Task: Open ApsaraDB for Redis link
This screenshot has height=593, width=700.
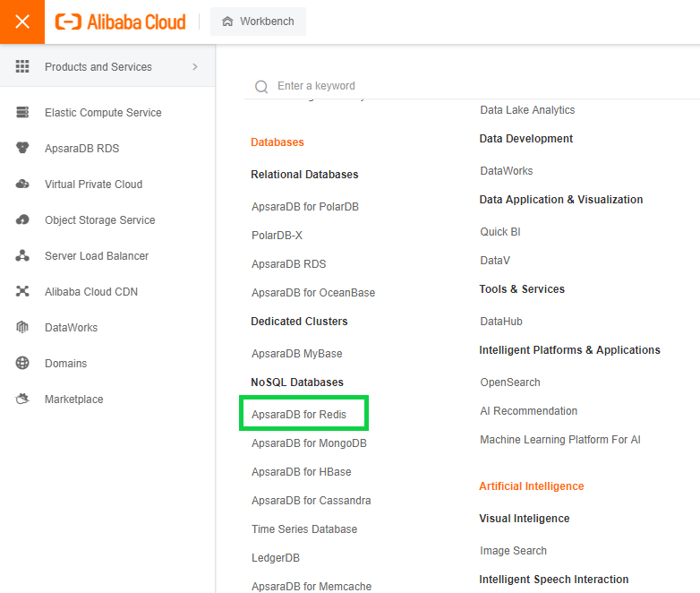Action: [x=299, y=415]
